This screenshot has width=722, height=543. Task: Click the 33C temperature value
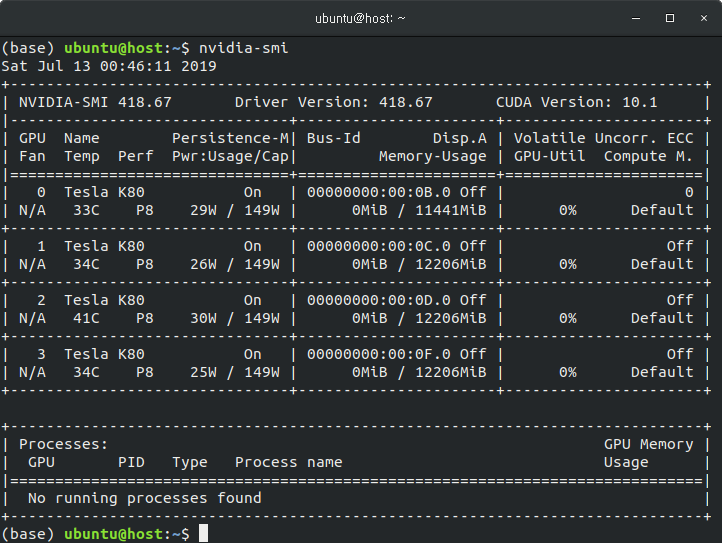coord(87,210)
